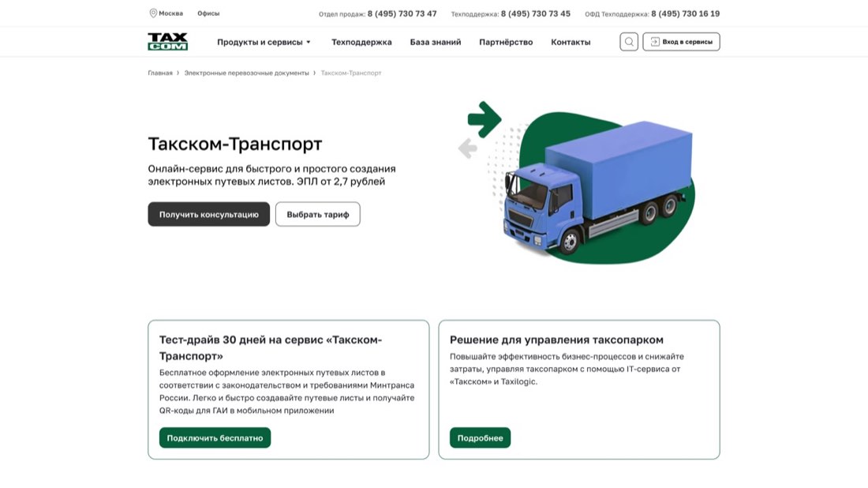Open Электронные перевозочные документы breadcrumb

pyautogui.click(x=246, y=73)
